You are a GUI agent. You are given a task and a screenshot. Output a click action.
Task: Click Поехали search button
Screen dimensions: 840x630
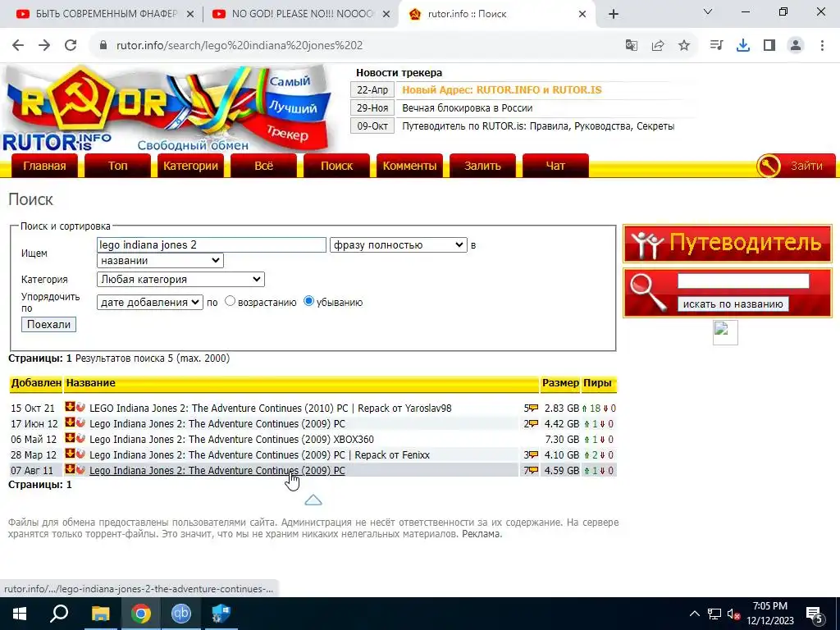[48, 324]
